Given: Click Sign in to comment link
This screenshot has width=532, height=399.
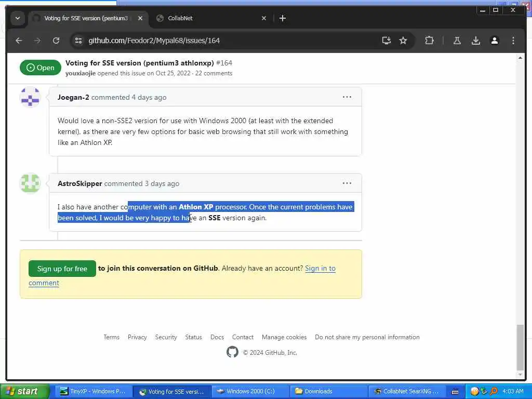Looking at the screenshot, I should click(x=320, y=269).
